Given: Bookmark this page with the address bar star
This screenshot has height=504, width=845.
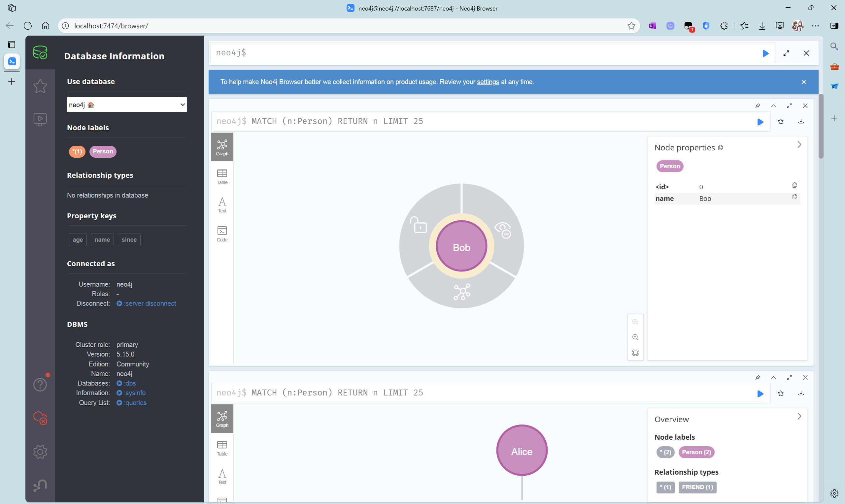Looking at the screenshot, I should 631,26.
